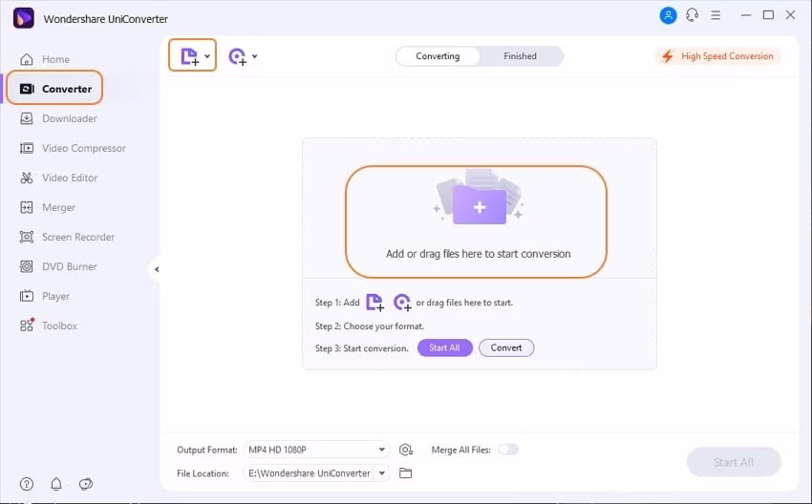Click the Player icon in sidebar

point(27,296)
